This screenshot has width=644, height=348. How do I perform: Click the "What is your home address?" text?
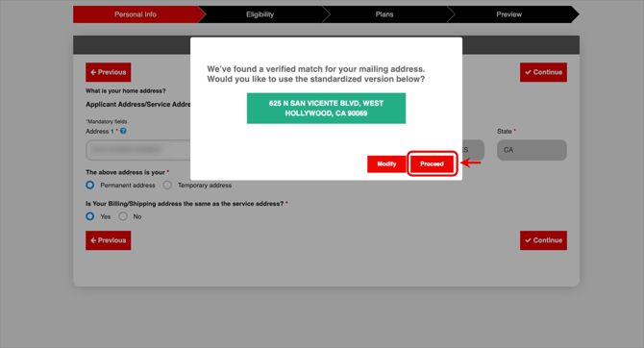(x=126, y=90)
